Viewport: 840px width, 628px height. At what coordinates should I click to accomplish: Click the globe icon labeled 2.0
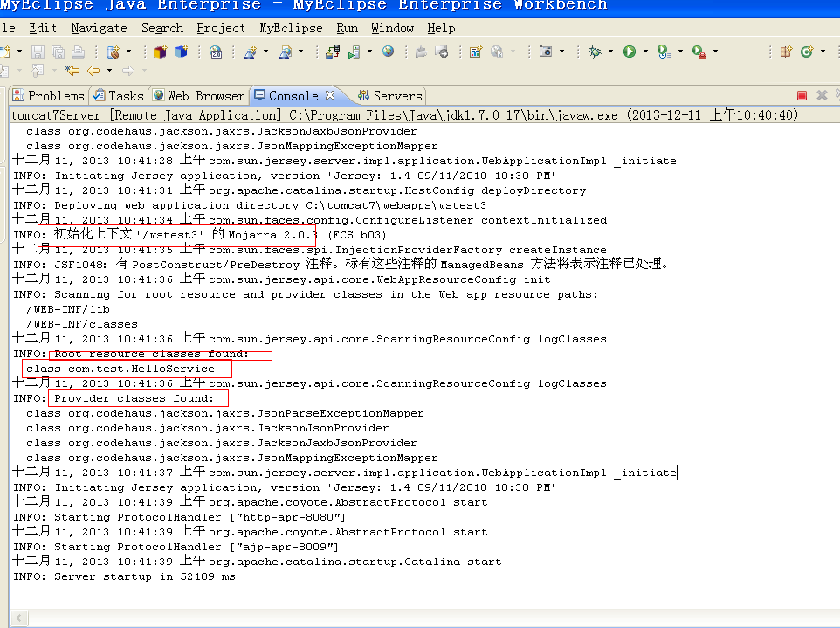[x=216, y=52]
